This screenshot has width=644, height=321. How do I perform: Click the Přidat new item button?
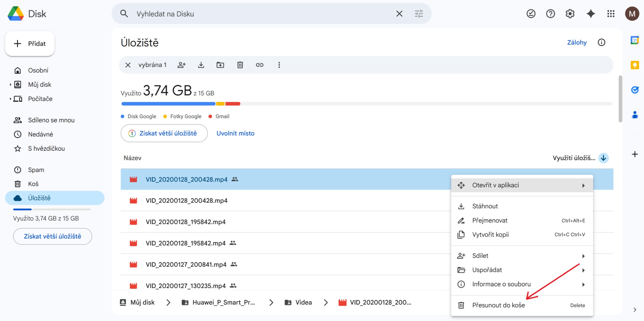(30, 44)
